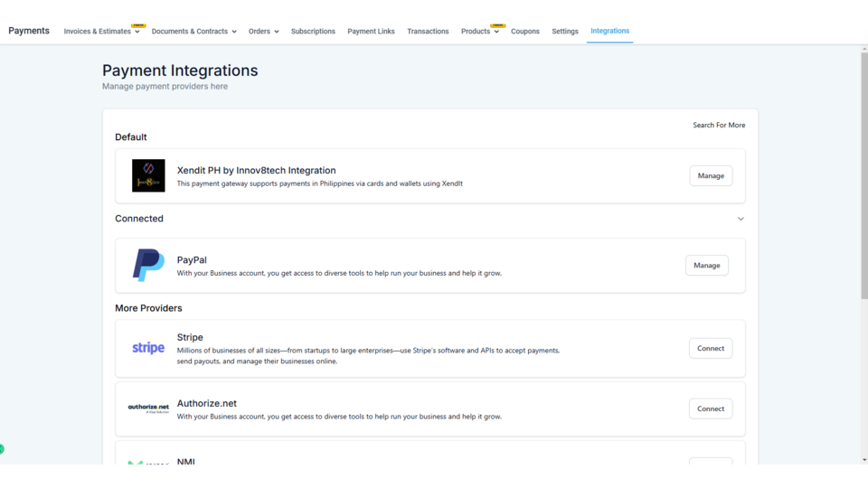Click Xendit PH by Innov8tech Integration title
The width and height of the screenshot is (868, 488).
click(256, 171)
